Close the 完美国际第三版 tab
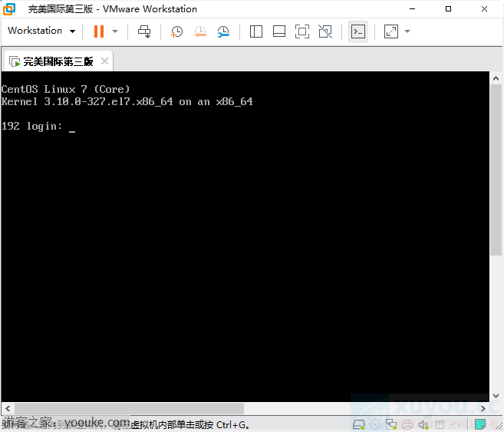Screen dimensions: 504x432 tap(104, 61)
